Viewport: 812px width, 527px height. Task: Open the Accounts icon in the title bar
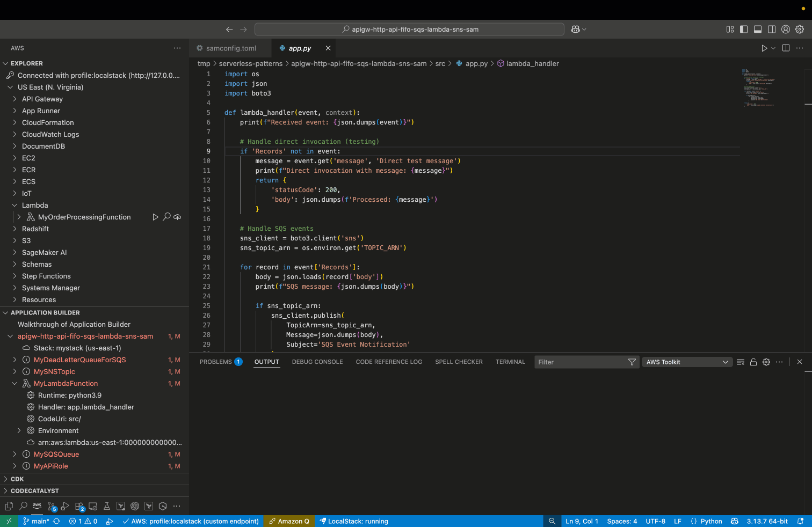[786, 30]
